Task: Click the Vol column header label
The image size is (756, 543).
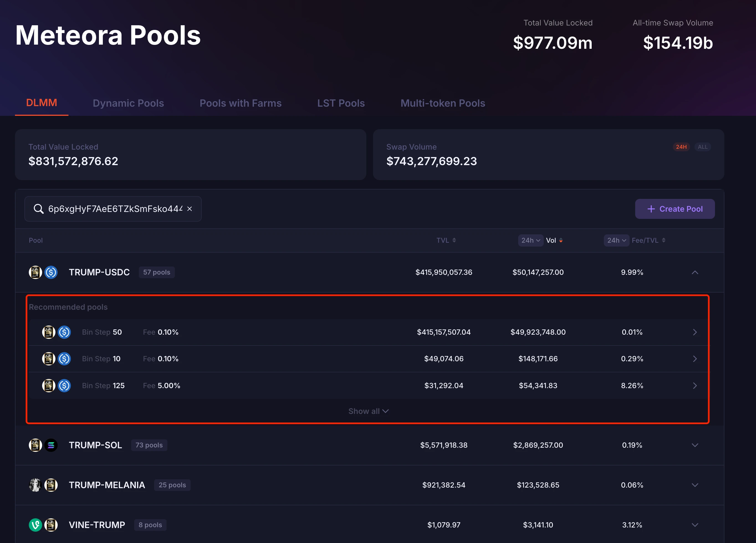Action: coord(551,240)
